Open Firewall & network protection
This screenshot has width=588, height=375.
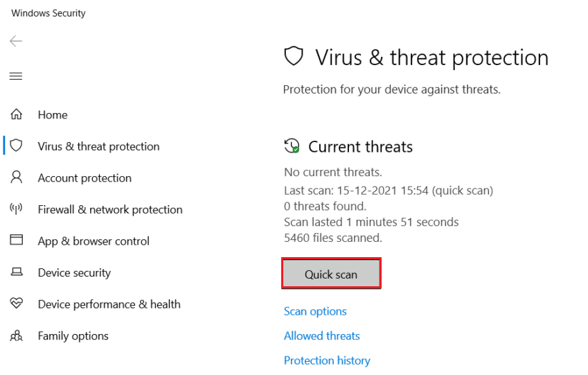point(110,209)
